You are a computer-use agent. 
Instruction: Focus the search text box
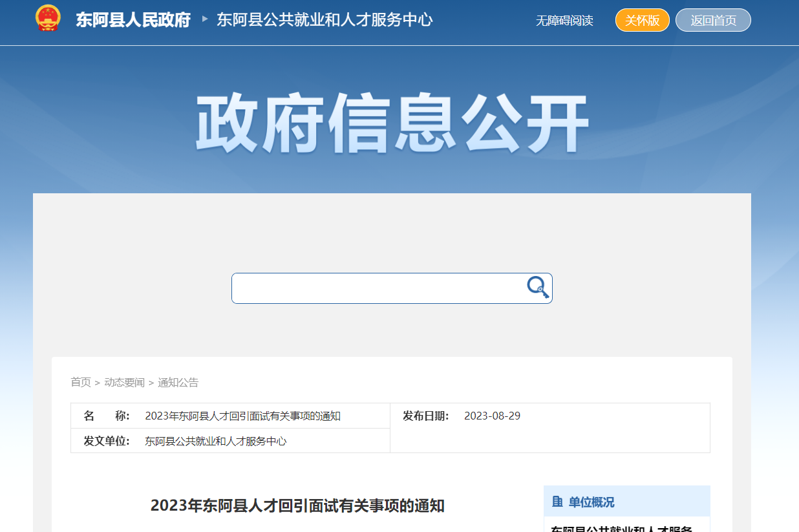pos(378,288)
